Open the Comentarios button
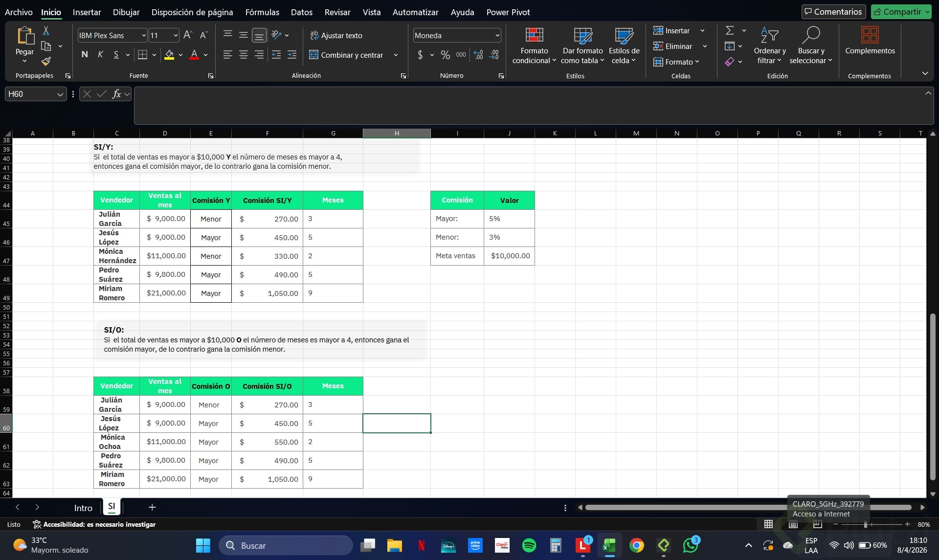The image size is (939, 560). (833, 12)
